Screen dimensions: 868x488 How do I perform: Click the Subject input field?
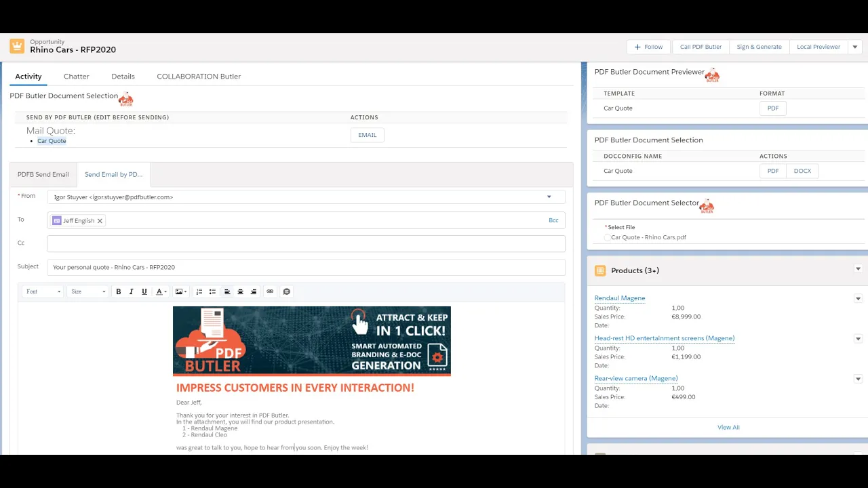[306, 267]
